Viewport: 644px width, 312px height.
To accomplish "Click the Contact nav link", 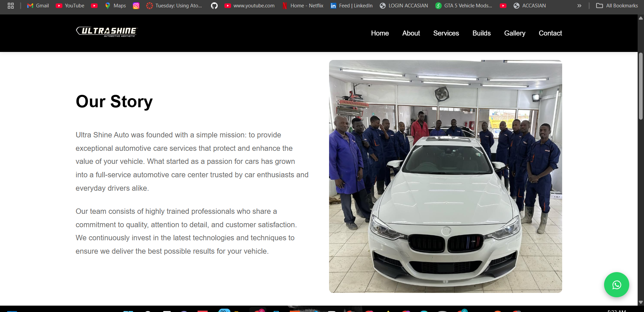I will point(550,33).
